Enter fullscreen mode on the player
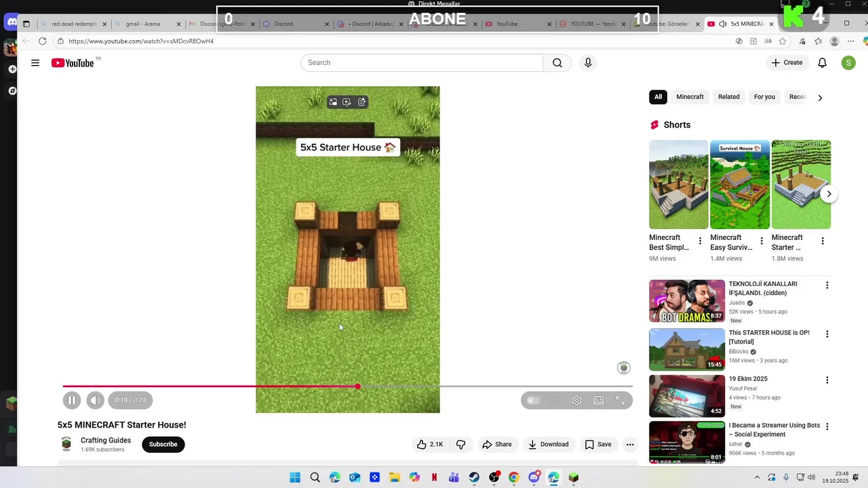The image size is (868, 488). pyautogui.click(x=620, y=401)
